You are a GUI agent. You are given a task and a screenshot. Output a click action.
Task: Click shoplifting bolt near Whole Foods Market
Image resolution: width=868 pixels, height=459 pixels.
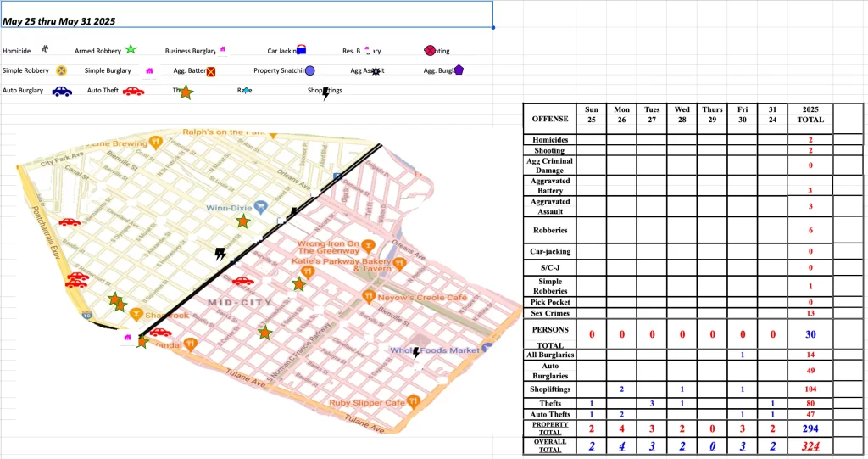tap(415, 352)
